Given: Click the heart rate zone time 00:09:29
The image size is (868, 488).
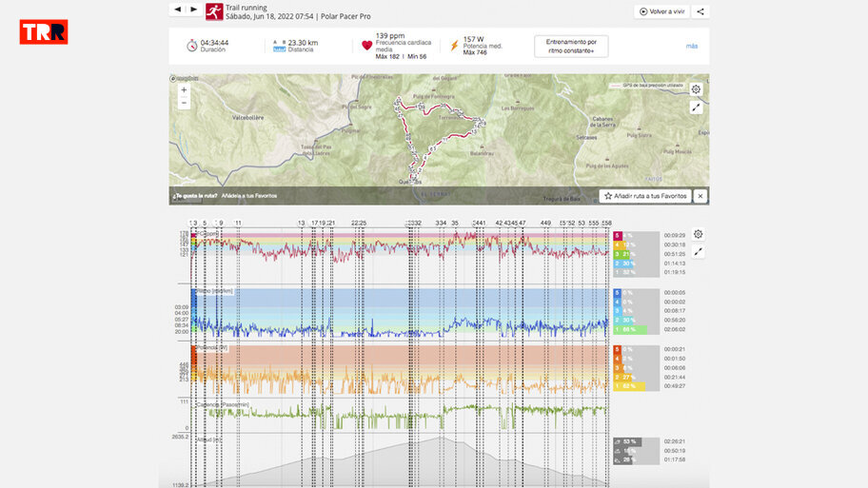Looking at the screenshot, I should pos(675,236).
